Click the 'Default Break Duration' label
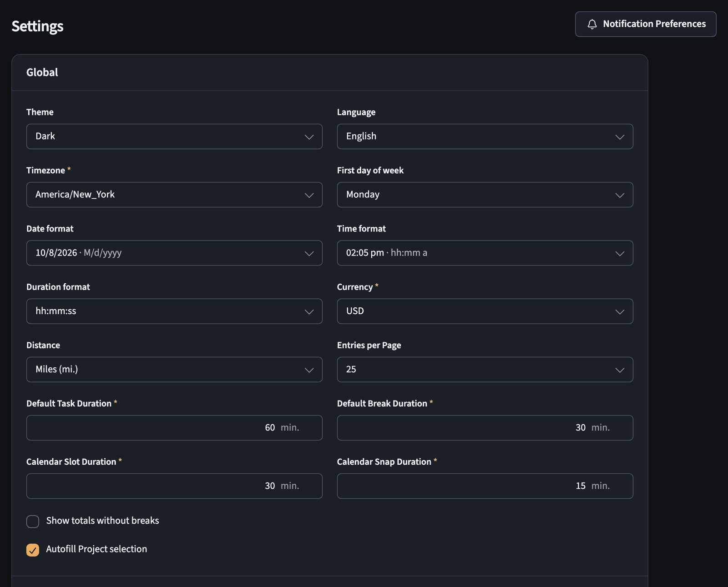Screen dimensions: 728x587 tap(382, 403)
